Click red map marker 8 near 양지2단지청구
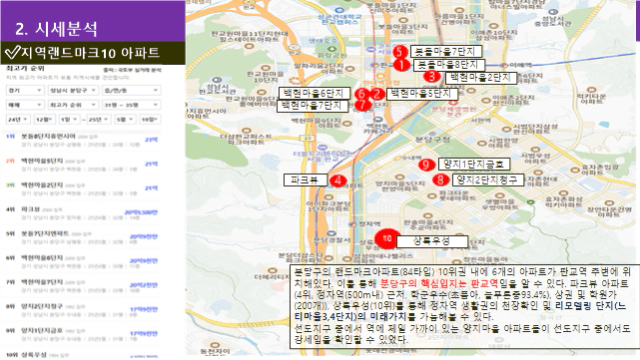Viewport: 640px width, 360px height. pyautogui.click(x=440, y=180)
